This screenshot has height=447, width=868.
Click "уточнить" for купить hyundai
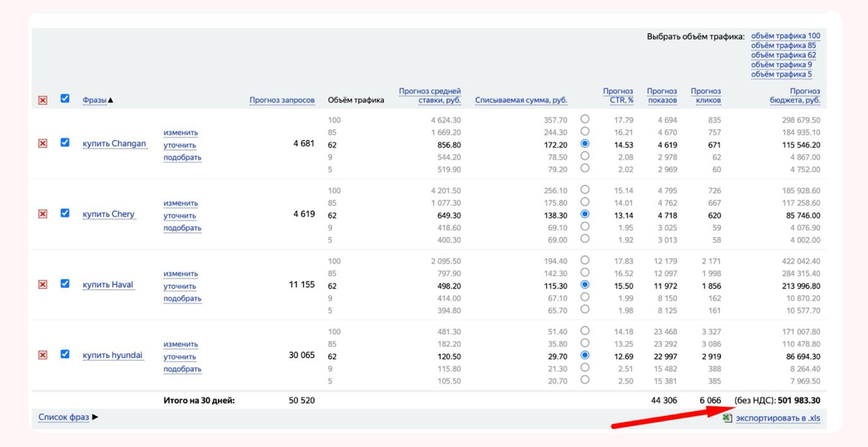pos(180,357)
